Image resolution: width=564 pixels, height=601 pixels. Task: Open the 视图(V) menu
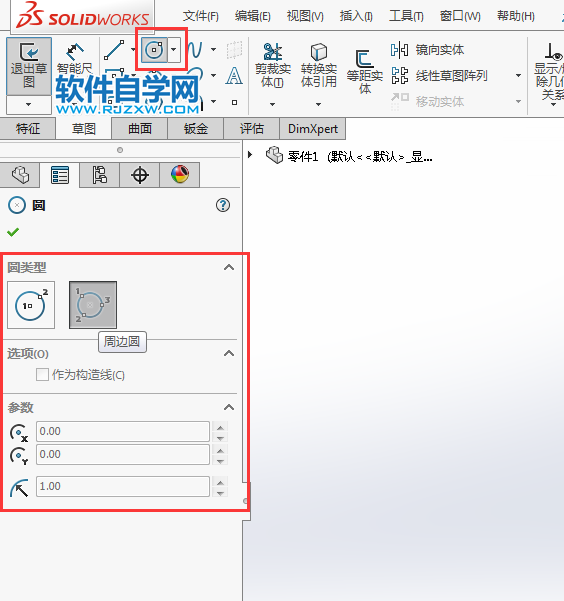[305, 16]
